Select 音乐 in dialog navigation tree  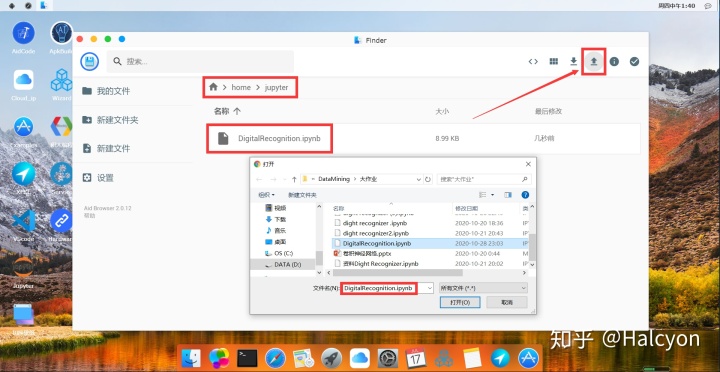pos(276,231)
